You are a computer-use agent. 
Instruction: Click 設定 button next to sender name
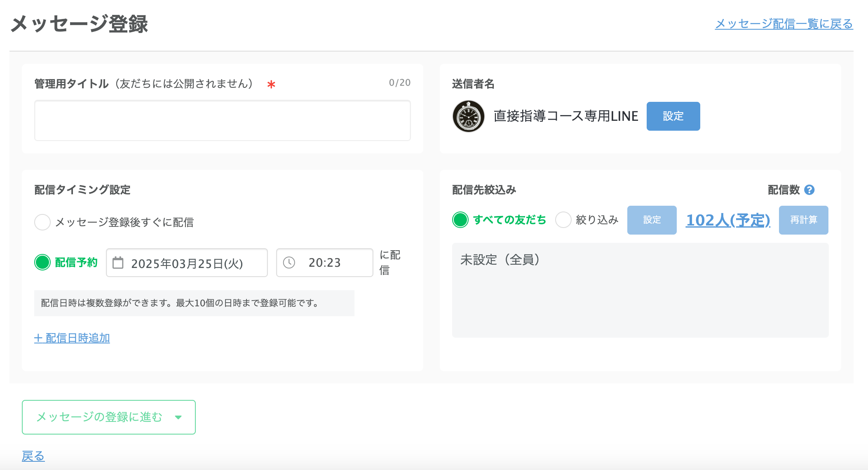(673, 116)
